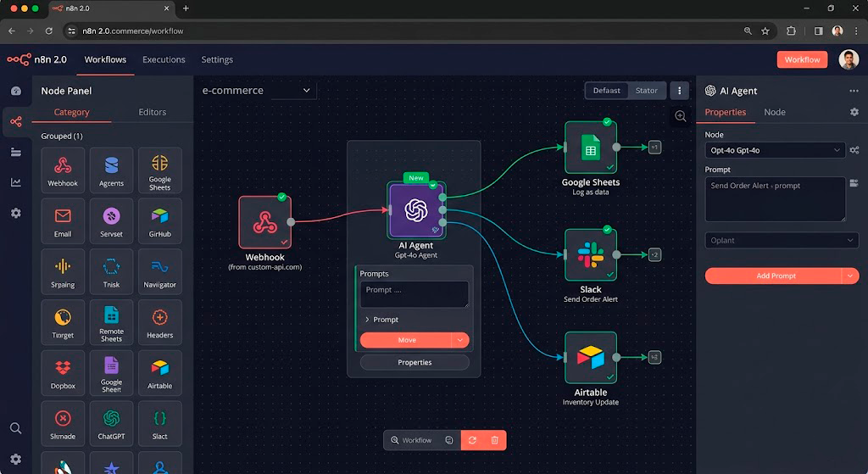Bookmark page with browser star icon
Image resolution: width=868 pixels, height=474 pixels.
765,31
